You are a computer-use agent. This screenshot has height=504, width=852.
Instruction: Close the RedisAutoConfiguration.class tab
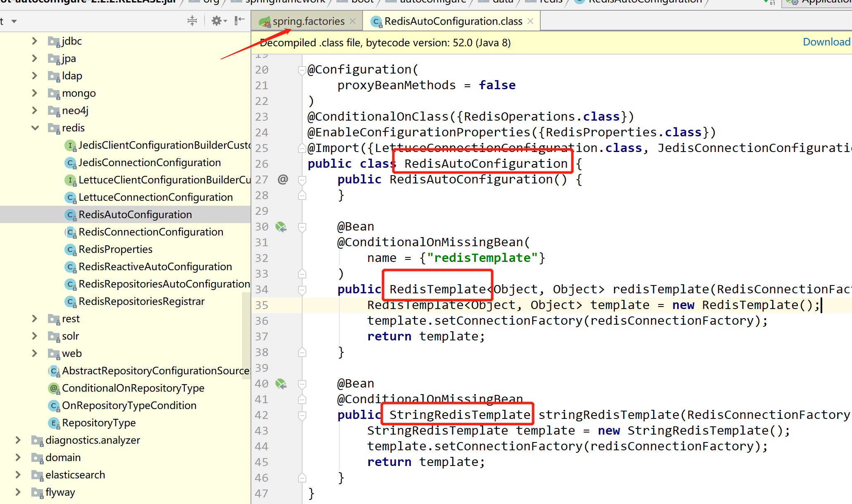coord(530,21)
